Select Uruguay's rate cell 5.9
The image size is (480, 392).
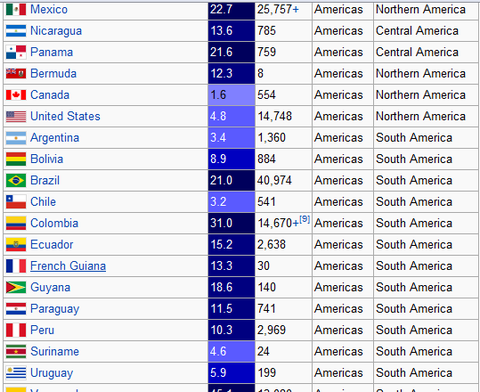click(231, 373)
